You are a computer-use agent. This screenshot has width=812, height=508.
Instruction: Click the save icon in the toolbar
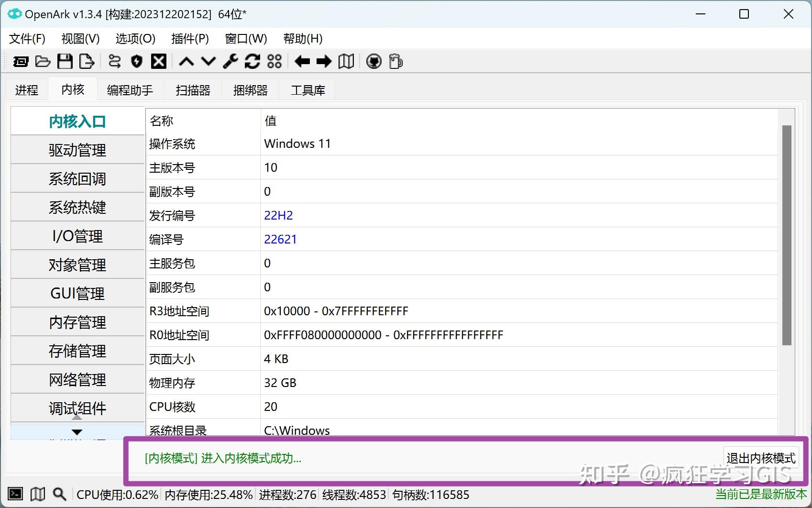pos(66,61)
